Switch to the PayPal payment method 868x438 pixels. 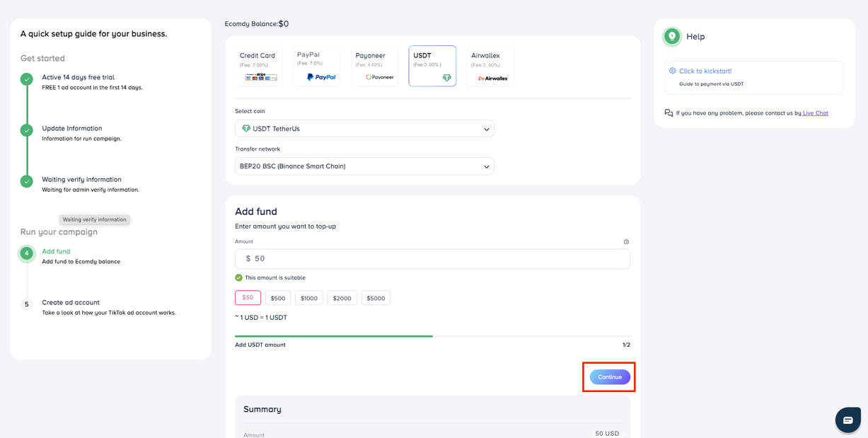[x=316, y=66]
